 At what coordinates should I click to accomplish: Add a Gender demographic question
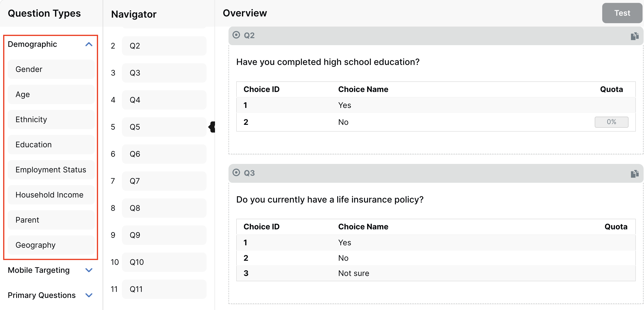click(x=51, y=69)
